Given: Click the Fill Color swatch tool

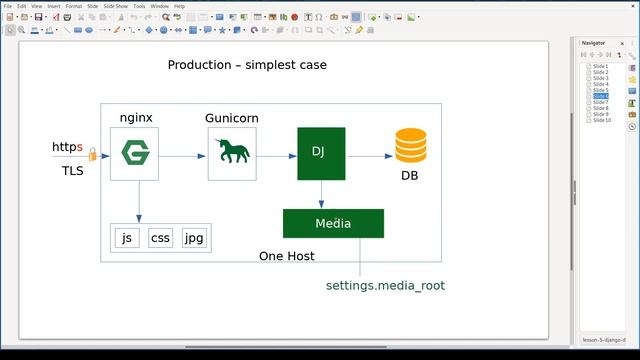Looking at the screenshot, I should [x=49, y=30].
